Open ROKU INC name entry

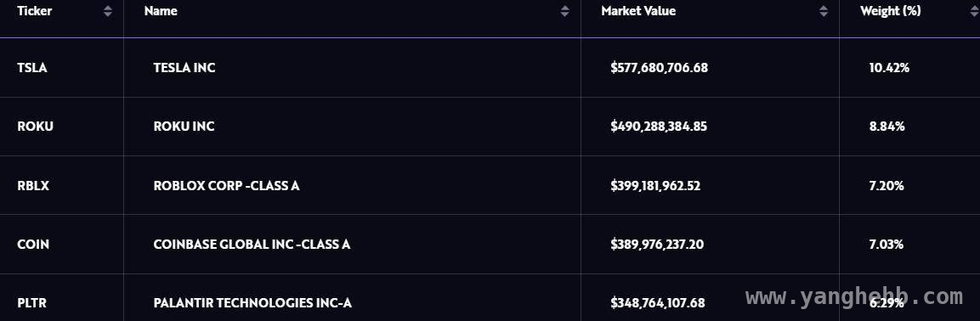184,127
